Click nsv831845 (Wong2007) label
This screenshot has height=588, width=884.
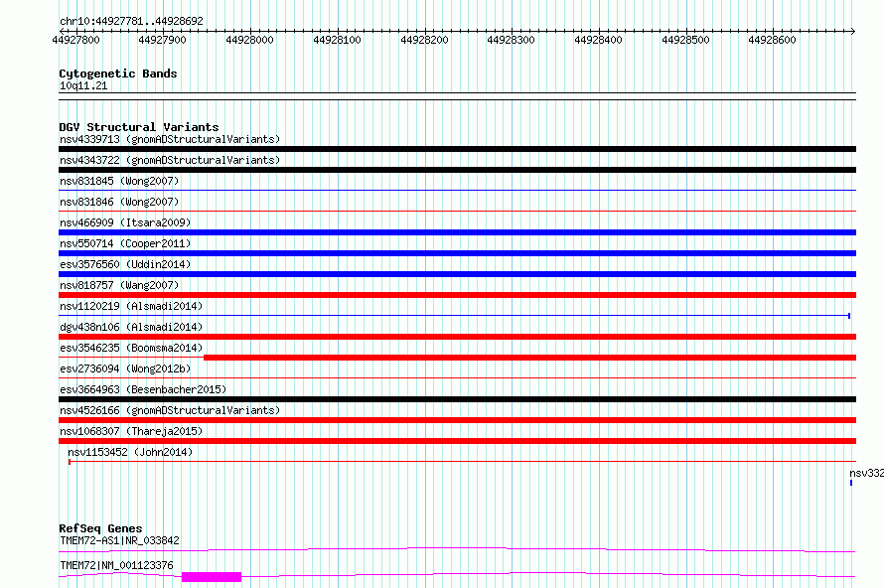click(x=119, y=181)
